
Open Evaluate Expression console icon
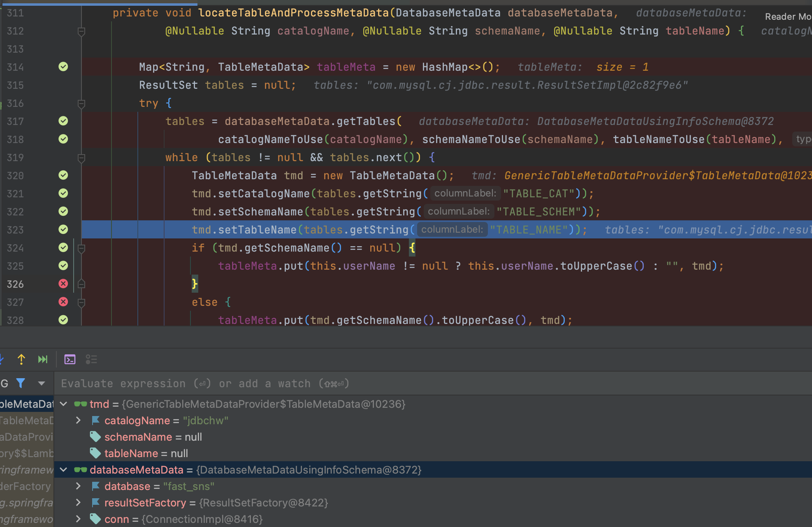pyautogui.click(x=70, y=359)
